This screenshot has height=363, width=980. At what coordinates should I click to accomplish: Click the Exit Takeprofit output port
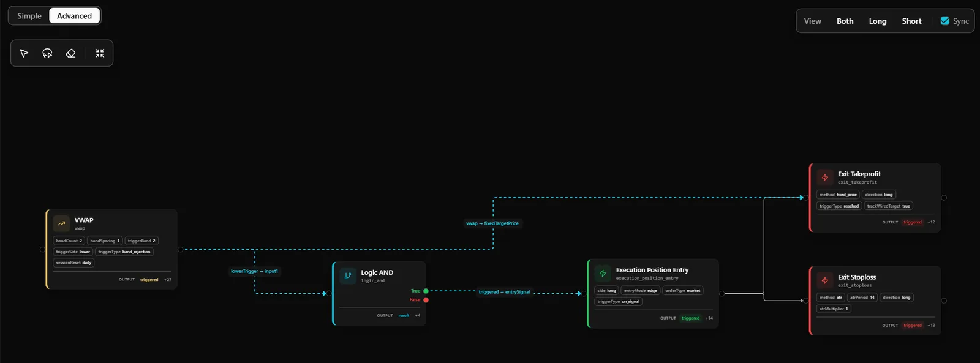(944, 198)
